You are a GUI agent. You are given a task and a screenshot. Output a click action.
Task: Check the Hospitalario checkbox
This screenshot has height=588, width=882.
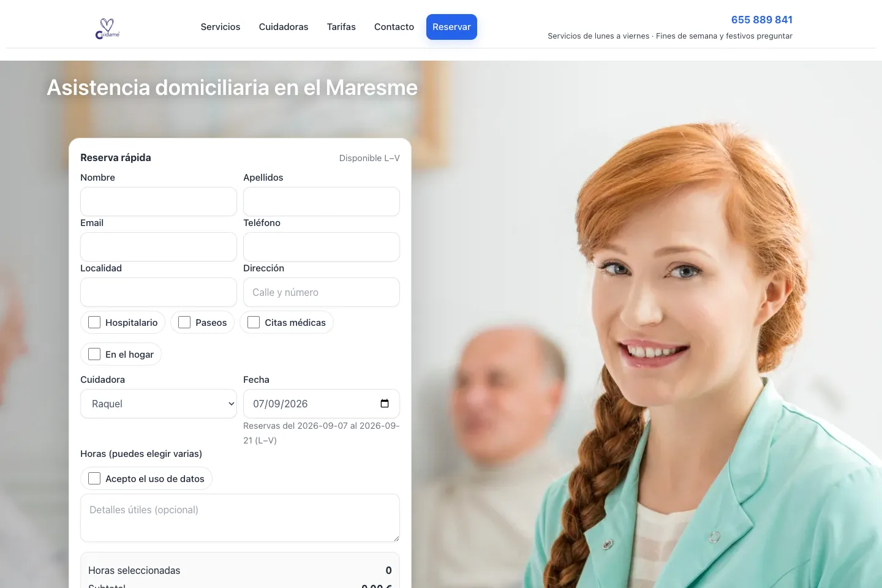coord(94,322)
